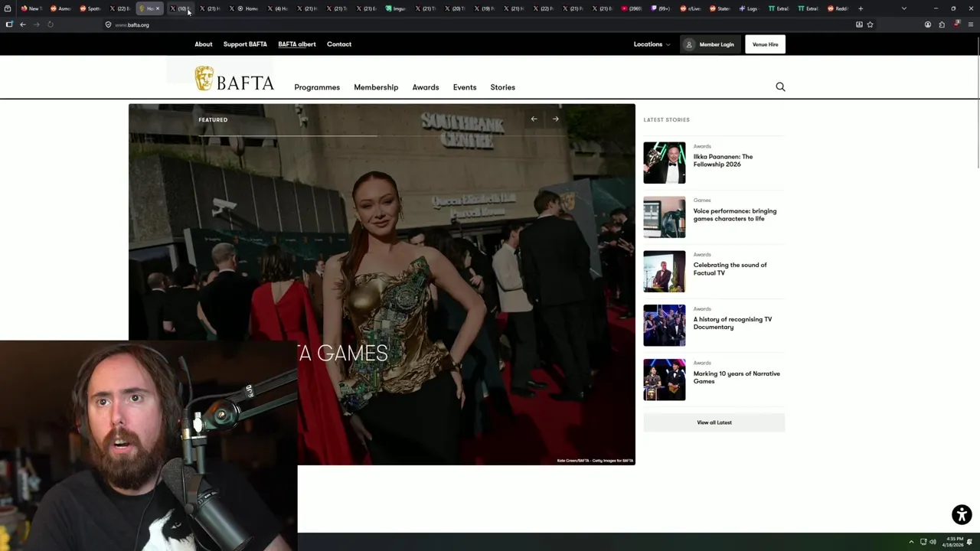
Task: Click the shield icon in address bar
Action: click(x=108, y=24)
